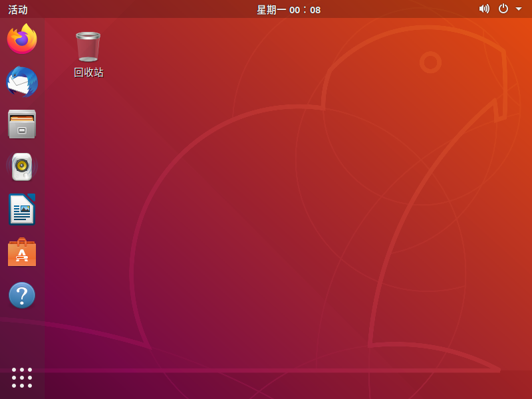Click the volume speaker icon in top bar
532x399 pixels.
[x=484, y=9]
